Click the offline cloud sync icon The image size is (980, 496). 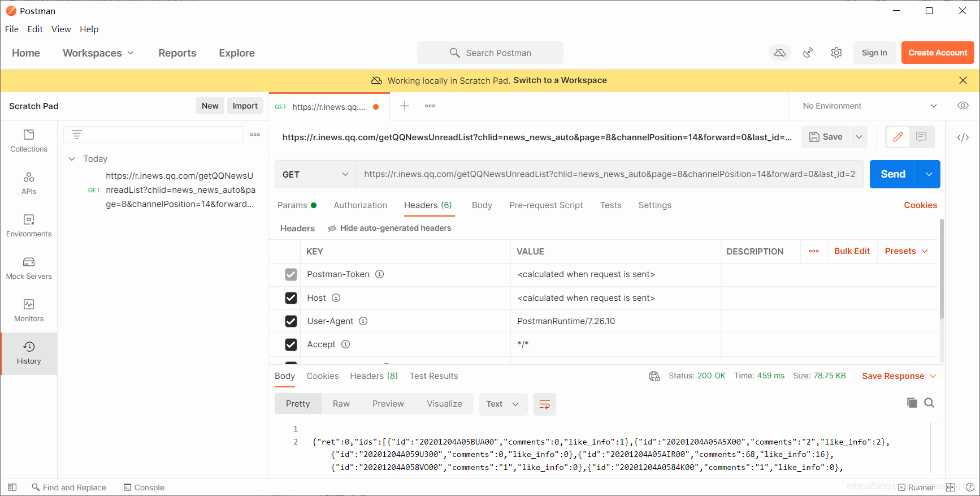point(780,53)
